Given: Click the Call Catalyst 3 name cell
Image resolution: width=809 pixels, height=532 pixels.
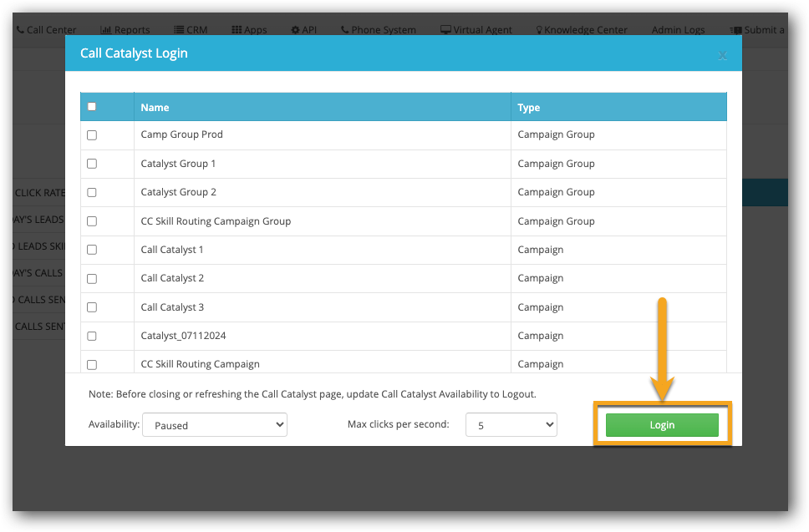Looking at the screenshot, I should (x=323, y=307).
